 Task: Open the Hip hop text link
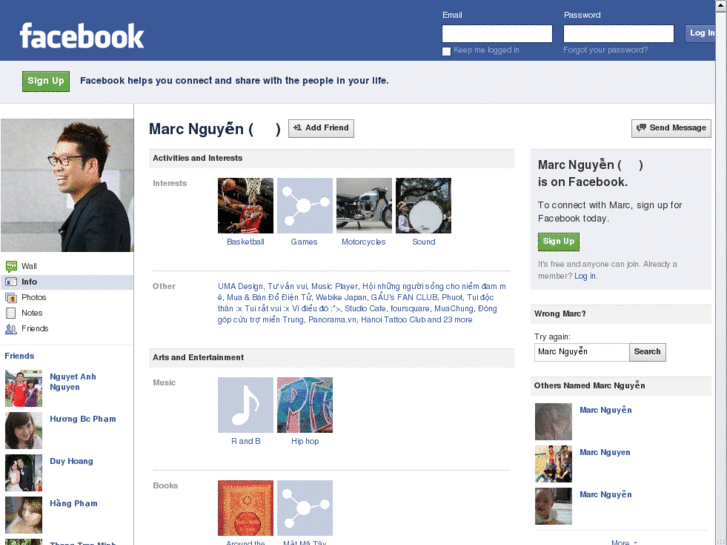(305, 441)
